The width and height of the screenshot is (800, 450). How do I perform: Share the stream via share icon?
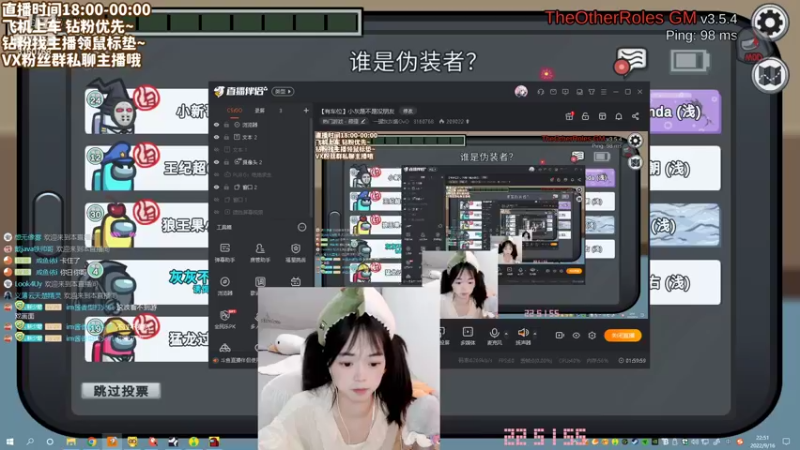click(x=635, y=116)
